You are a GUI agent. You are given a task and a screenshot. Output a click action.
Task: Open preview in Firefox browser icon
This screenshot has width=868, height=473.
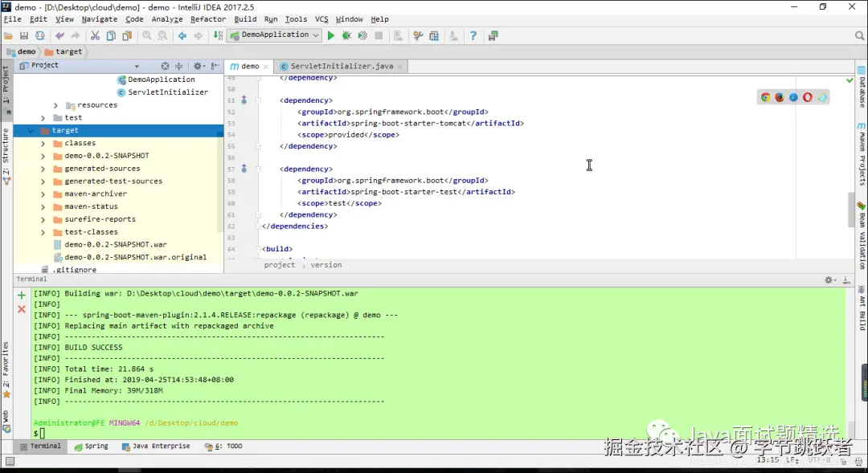point(780,97)
